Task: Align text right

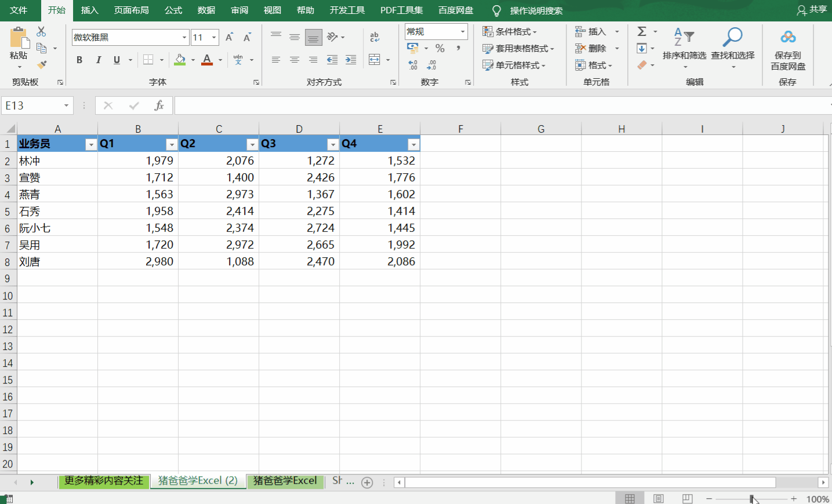Action: coord(313,60)
